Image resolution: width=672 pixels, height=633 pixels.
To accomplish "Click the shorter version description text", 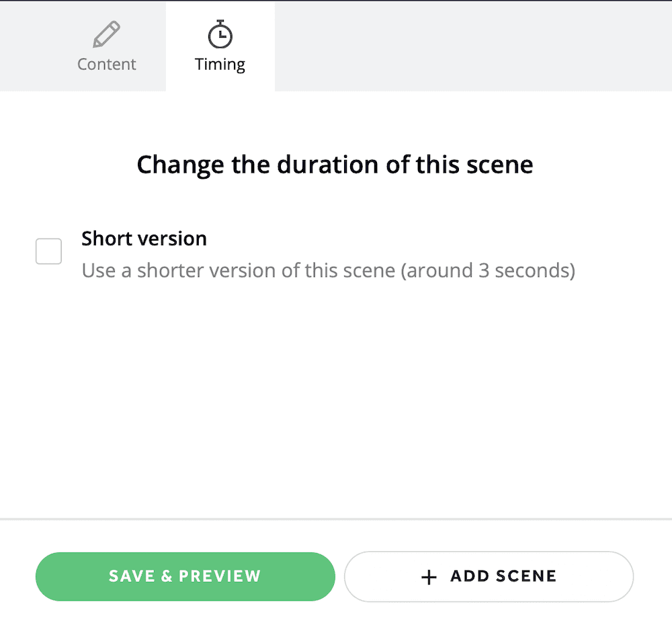I will (x=328, y=270).
